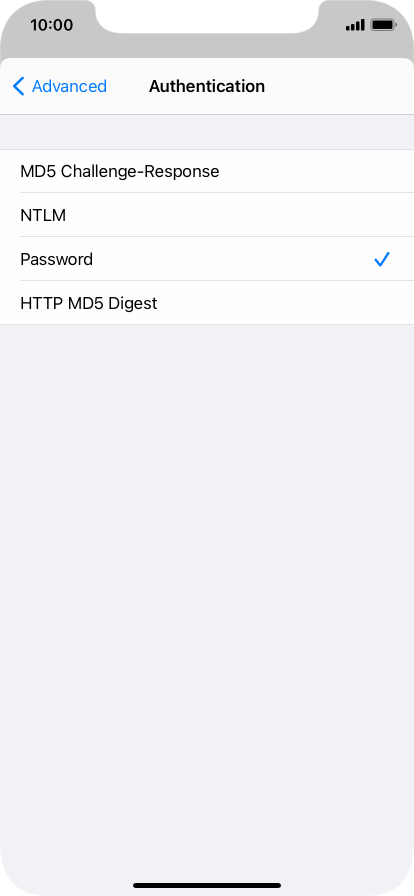
Task: Click the cellular signal strength icon
Action: [355, 25]
